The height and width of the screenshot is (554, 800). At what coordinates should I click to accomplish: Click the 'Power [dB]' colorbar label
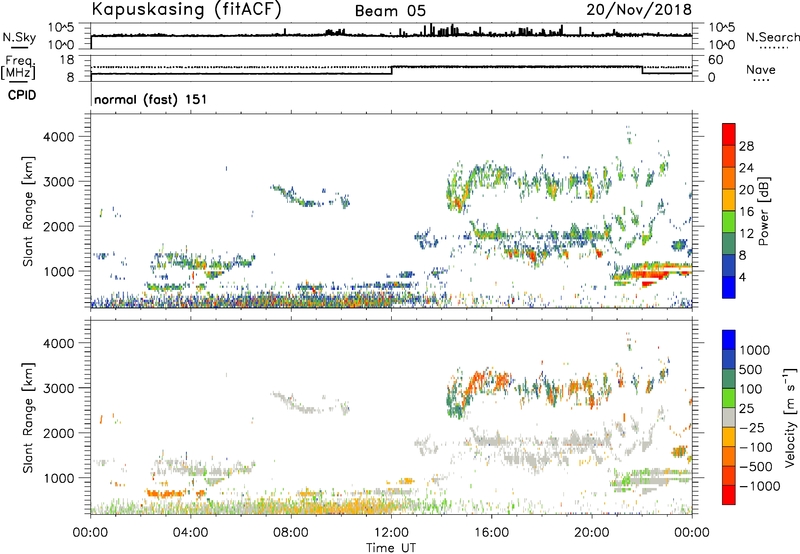(763, 211)
